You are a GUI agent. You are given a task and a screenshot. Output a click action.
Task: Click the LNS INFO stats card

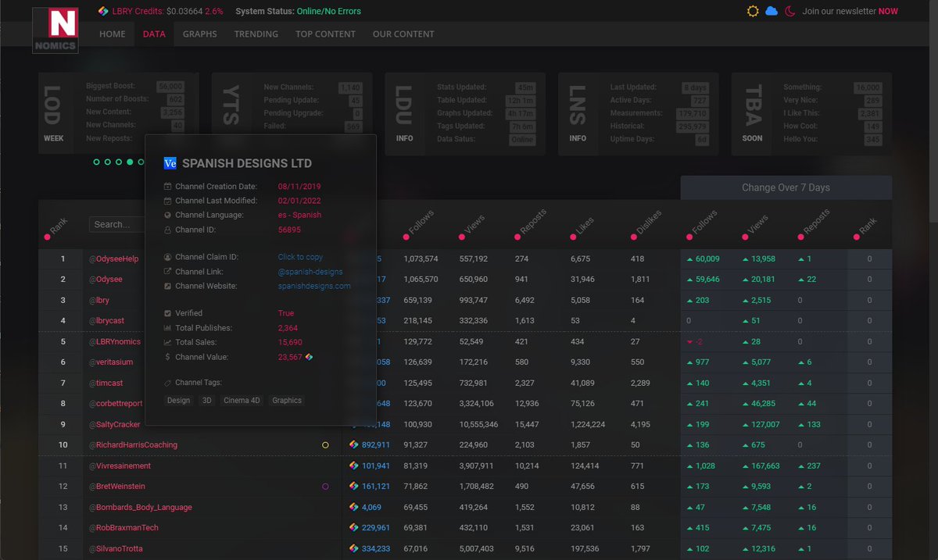[638, 114]
